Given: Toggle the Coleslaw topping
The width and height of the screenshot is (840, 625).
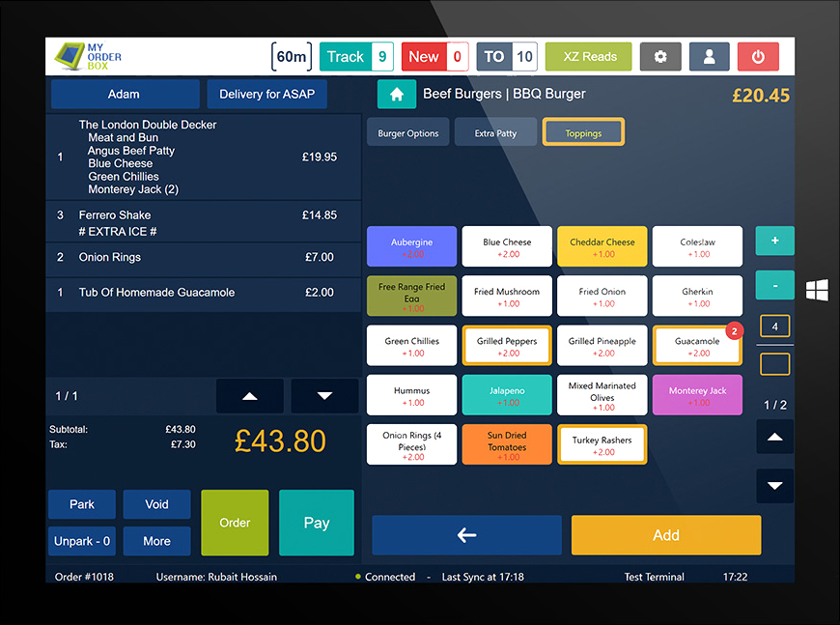Looking at the screenshot, I should (697, 246).
